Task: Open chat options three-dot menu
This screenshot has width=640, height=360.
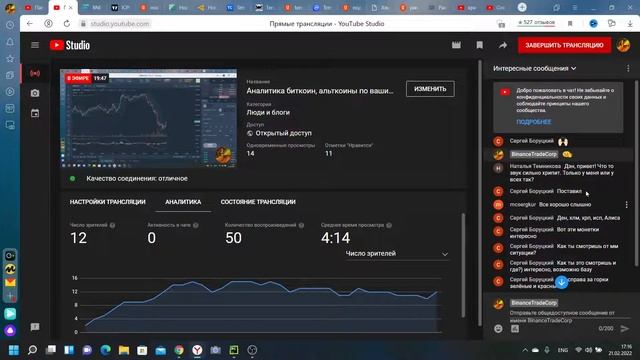Action: click(628, 69)
